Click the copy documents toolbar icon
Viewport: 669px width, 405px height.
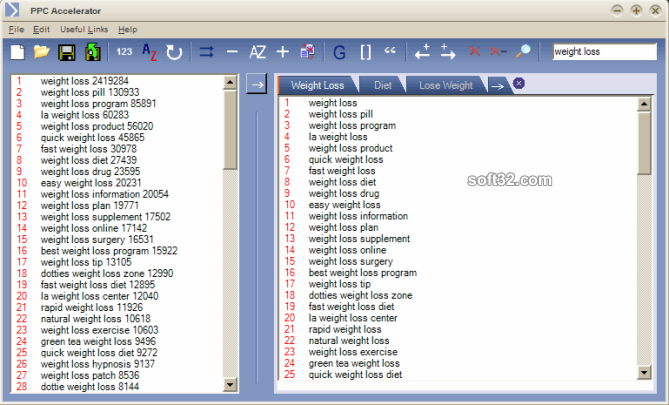(x=307, y=52)
